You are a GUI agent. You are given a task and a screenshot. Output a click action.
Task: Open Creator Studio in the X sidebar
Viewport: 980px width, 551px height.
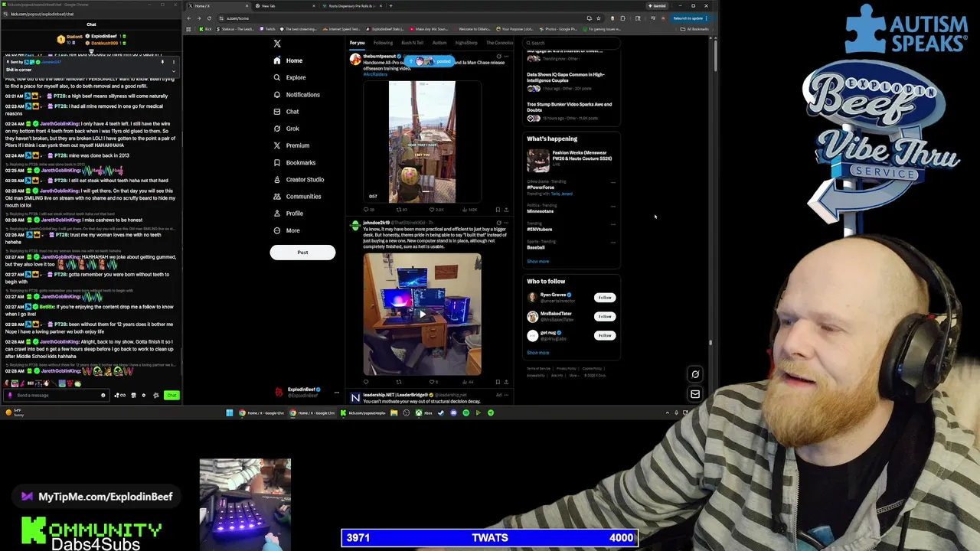click(298, 179)
